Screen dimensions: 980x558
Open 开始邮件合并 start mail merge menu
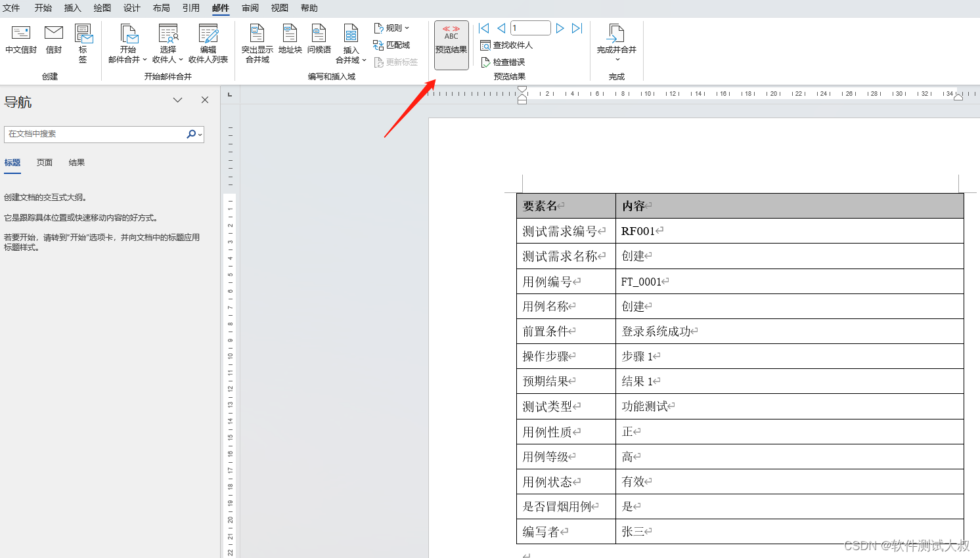(128, 43)
